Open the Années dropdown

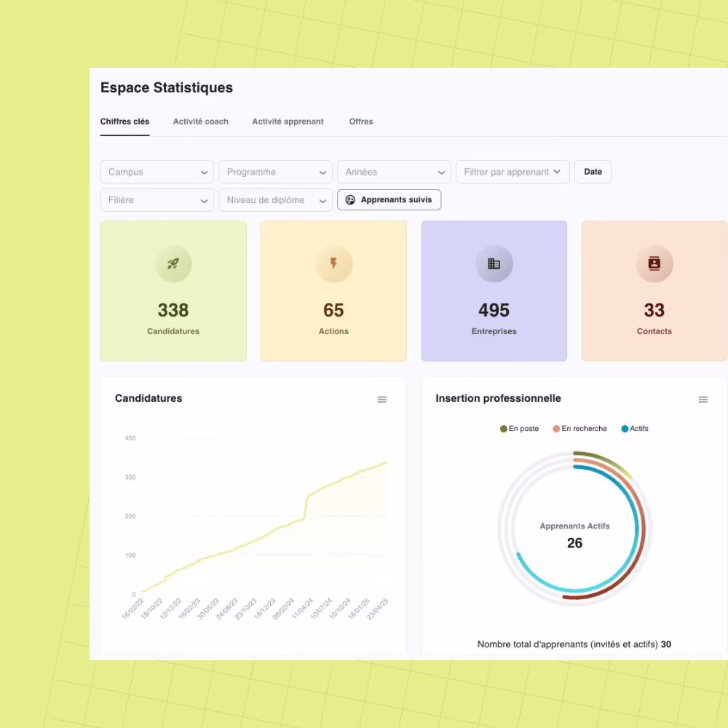coord(394,172)
